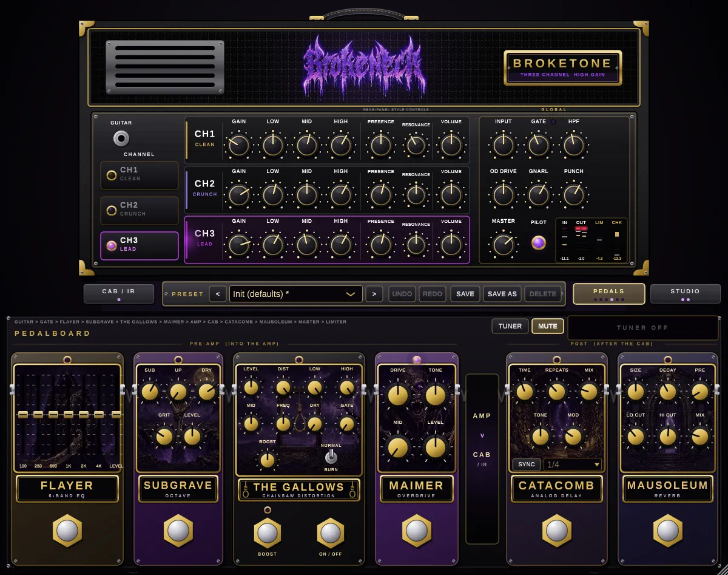The image size is (728, 575).
Task: Select the CH2 Crunch channel
Action: click(x=140, y=210)
